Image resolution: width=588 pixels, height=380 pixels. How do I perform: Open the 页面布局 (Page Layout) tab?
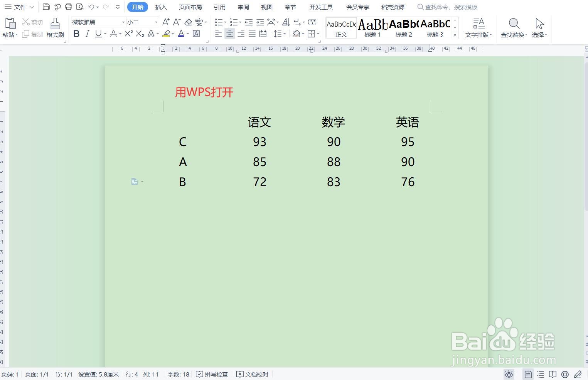coord(190,7)
